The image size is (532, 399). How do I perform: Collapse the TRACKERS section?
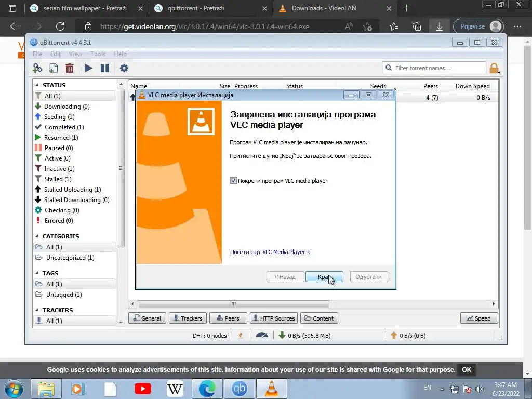[x=37, y=310]
